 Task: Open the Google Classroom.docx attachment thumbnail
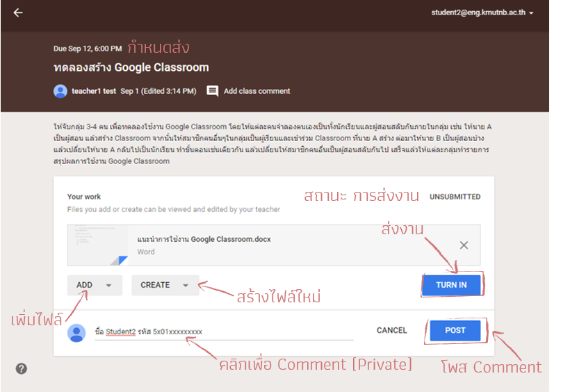(98, 245)
